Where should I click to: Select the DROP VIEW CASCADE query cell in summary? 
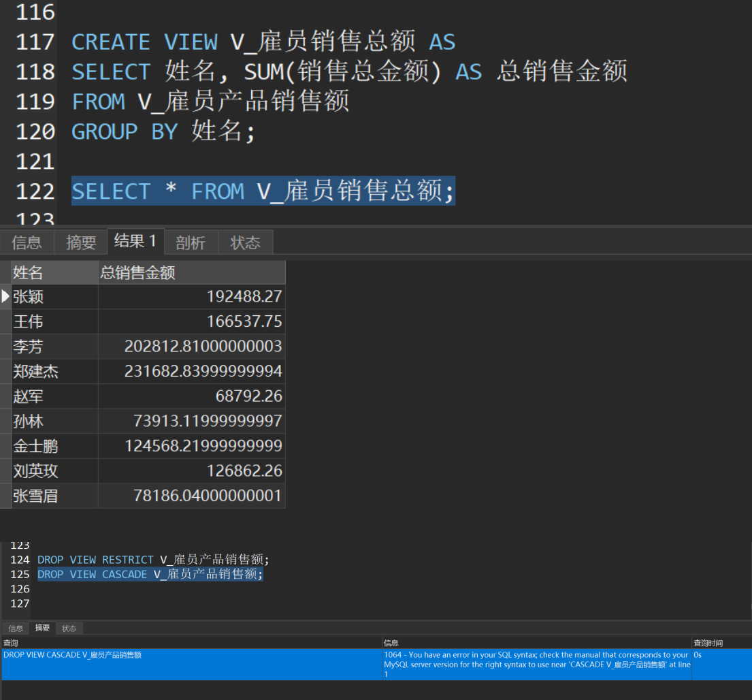coord(191,664)
